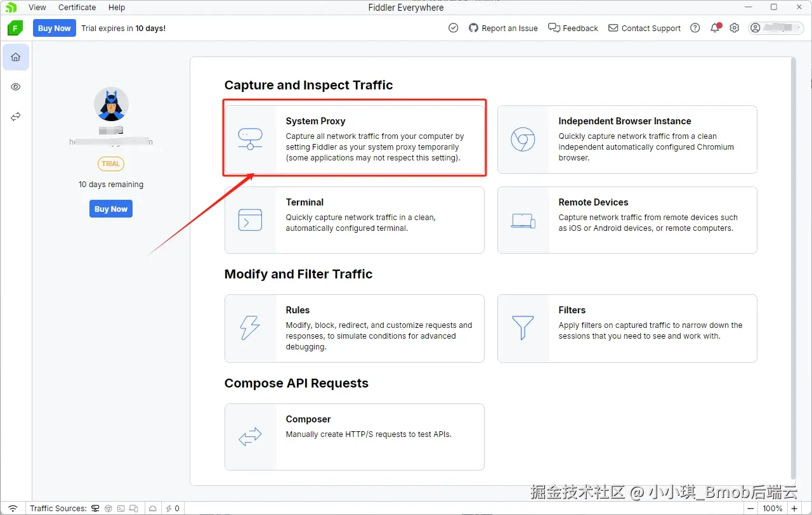Screen dimensions: 812x515
Task: Open notifications bell icon
Action: click(x=716, y=27)
